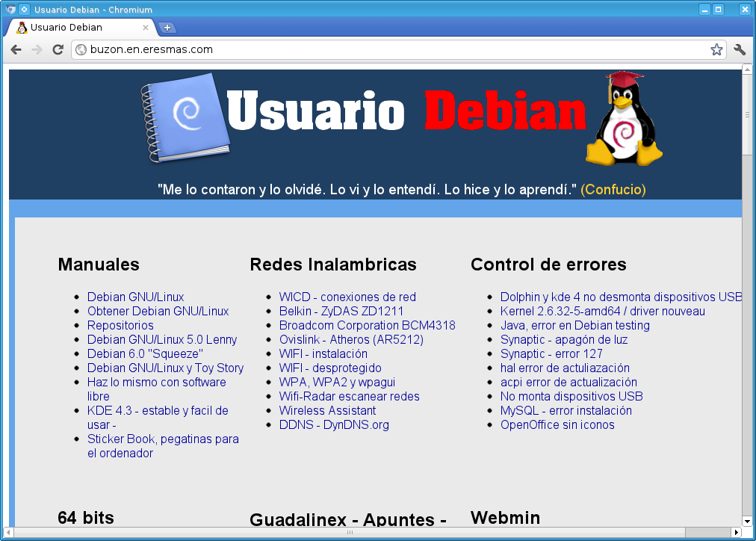756x541 pixels.
Task: Click the Redes Inalambricas heading
Action: click(333, 265)
